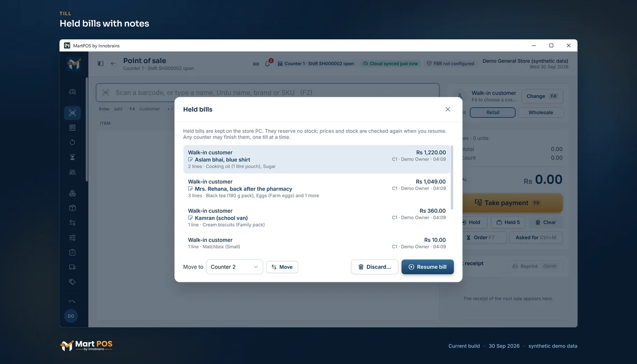Open the dashboard gauge icon in sidebar

tap(73, 92)
